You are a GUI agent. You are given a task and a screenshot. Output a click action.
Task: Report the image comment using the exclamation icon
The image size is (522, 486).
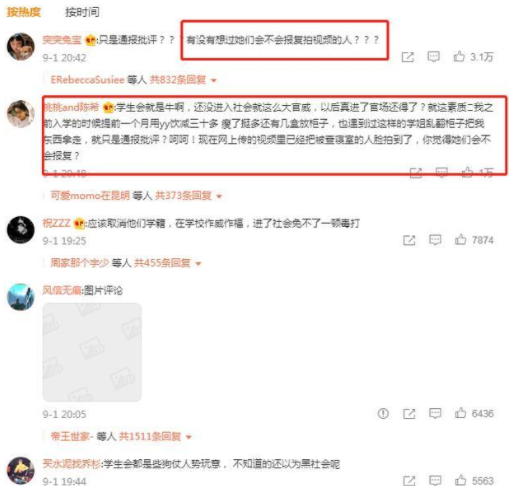click(383, 414)
